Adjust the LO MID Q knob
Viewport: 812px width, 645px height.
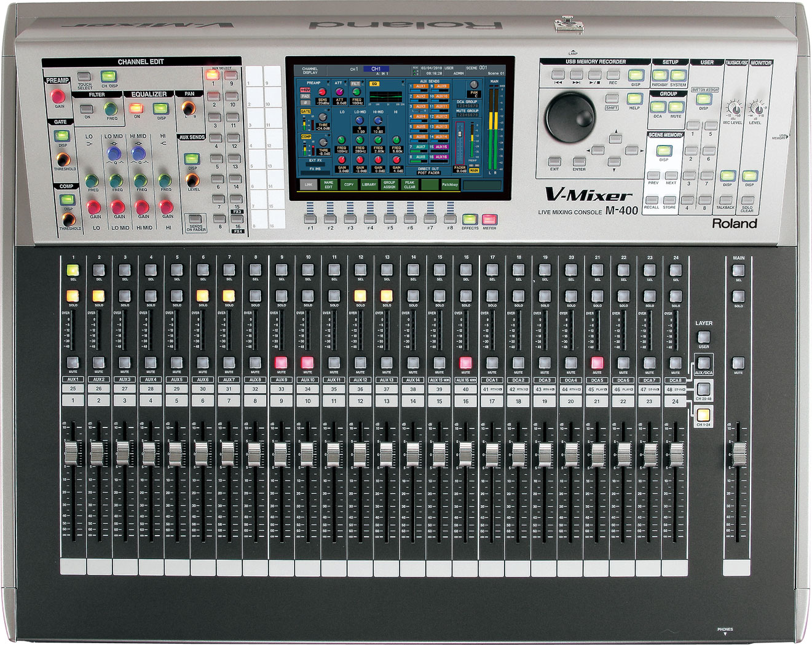click(114, 153)
